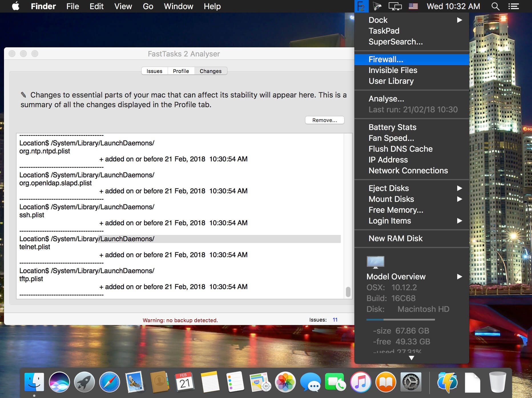Open Battery Stats from the menu
This screenshot has width=532, height=398.
(412, 127)
